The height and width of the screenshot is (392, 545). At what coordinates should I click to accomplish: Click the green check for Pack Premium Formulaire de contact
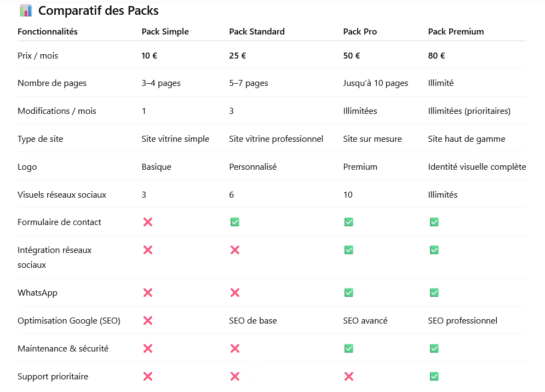[x=434, y=222]
